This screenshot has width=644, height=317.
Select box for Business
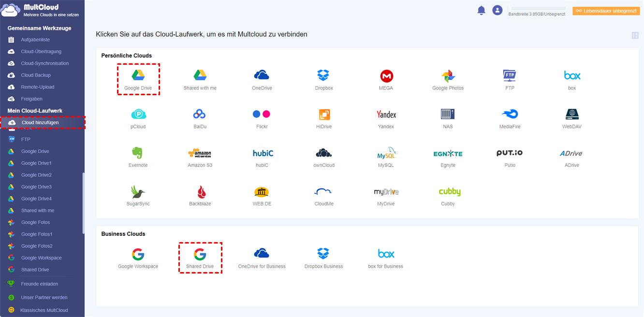click(x=386, y=254)
